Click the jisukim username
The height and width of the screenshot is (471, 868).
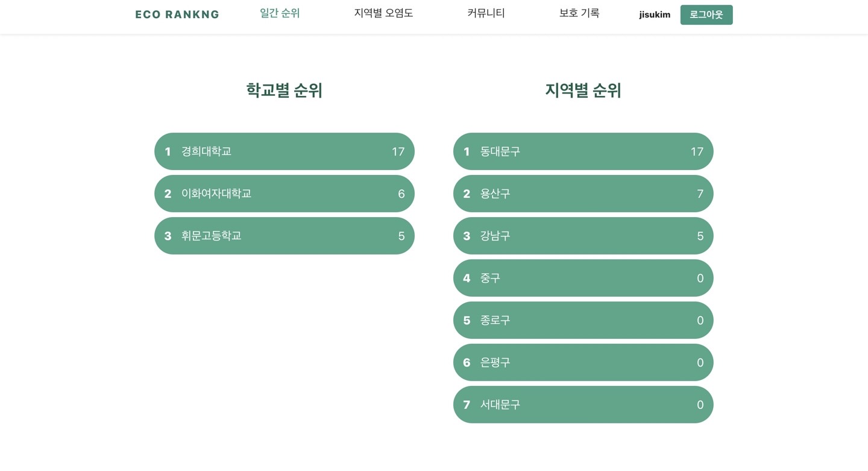tap(655, 14)
